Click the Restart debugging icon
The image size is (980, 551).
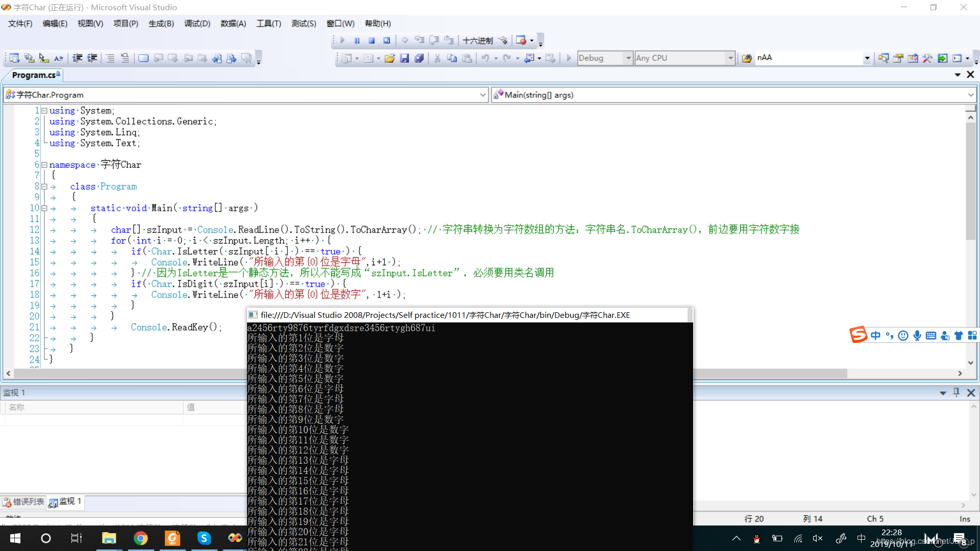[x=386, y=40]
